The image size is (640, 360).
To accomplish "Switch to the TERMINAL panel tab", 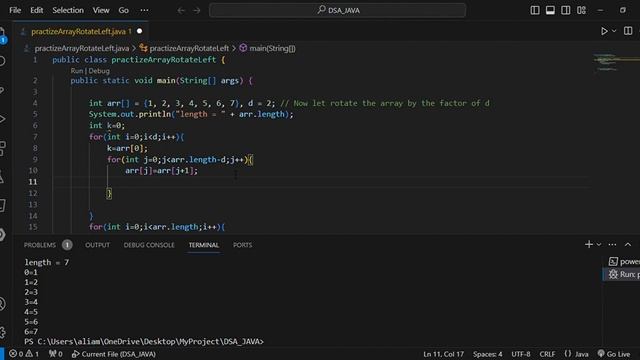I will (x=204, y=245).
